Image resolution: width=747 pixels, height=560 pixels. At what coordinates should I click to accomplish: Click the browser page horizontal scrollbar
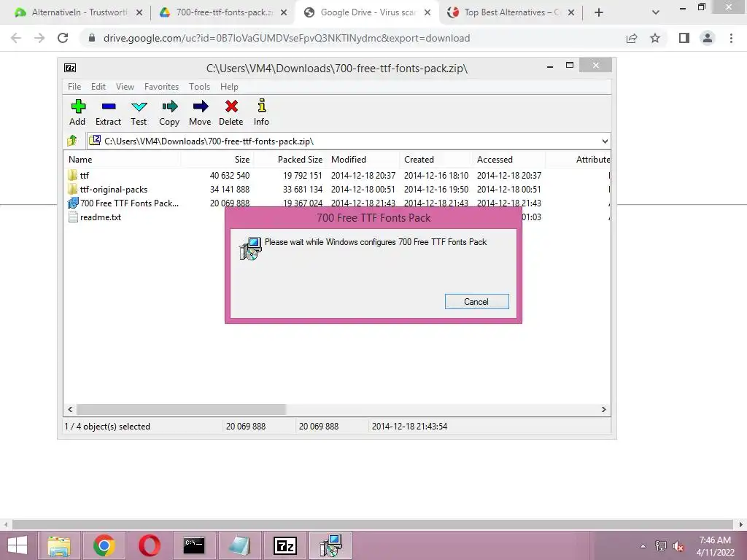373,525
